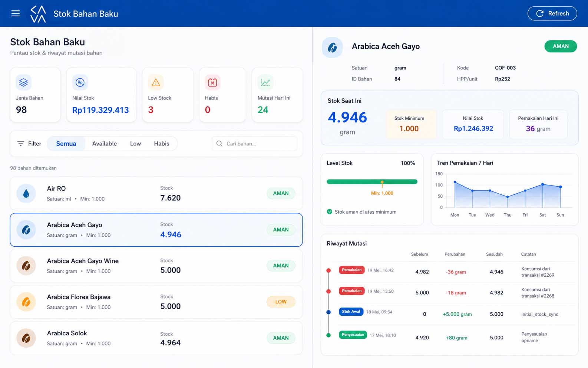
Task: Select the Semua filter tab
Action: [66, 144]
